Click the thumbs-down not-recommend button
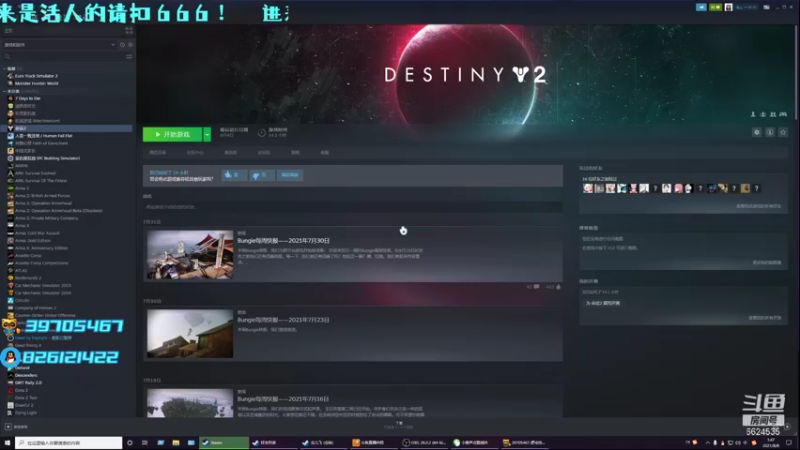The height and width of the screenshot is (450, 800). [261, 175]
